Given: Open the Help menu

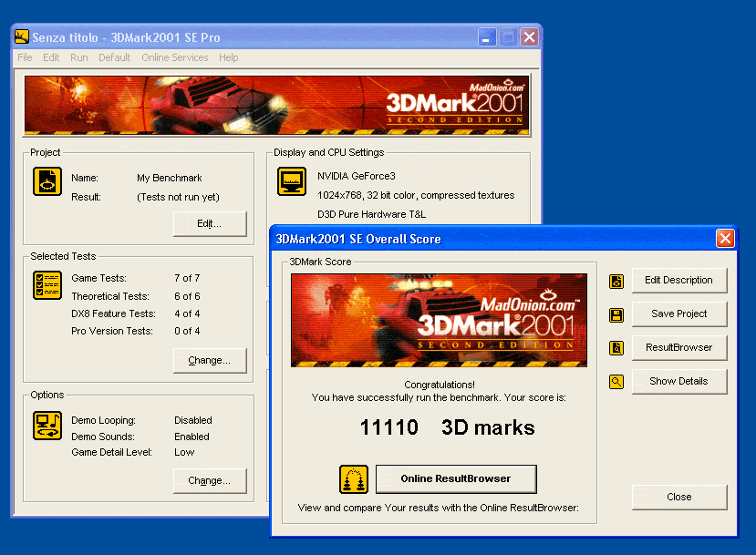Looking at the screenshot, I should tap(228, 57).
